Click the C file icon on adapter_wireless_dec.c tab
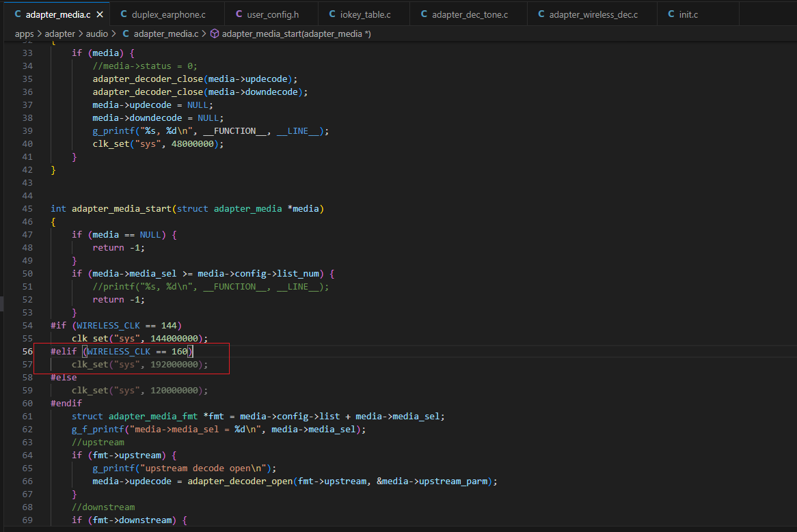 [541, 14]
